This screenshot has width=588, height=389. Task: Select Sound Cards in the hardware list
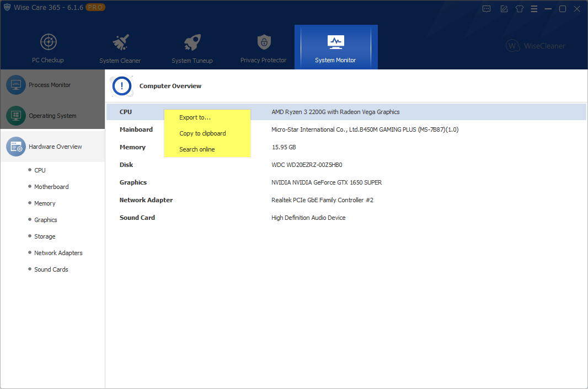(x=51, y=269)
